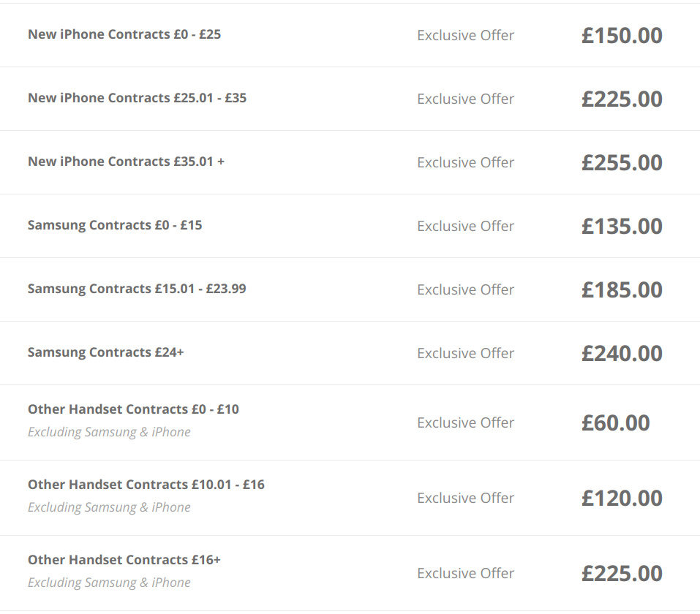Viewport: 700px width, 614px height.
Task: Click Exclusive Offer beside Samsung Contracts £24+
Action: [x=465, y=353]
